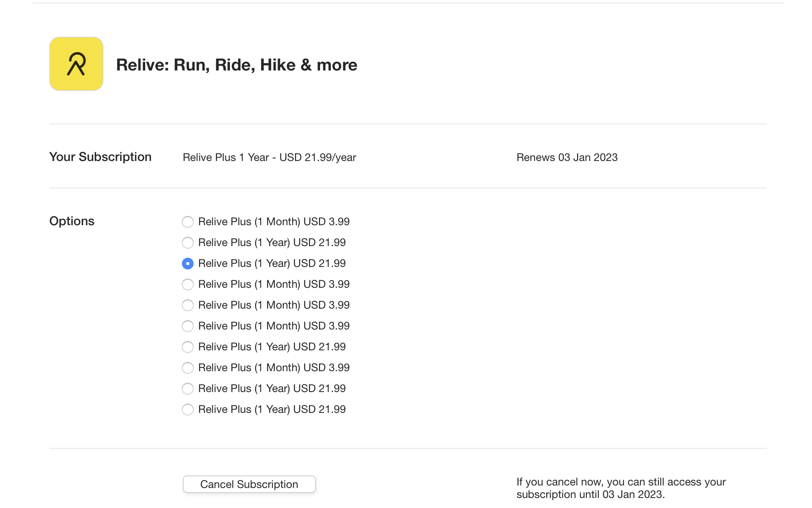Screen dimensions: 812x508
Task: Click 'Relive Plus 1 Year - USD 21.99/year' text
Action: 269,158
